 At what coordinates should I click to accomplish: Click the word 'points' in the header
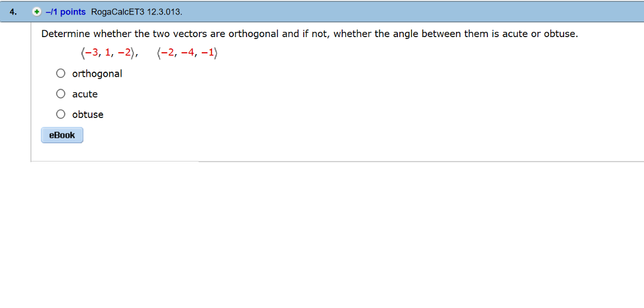coord(72,12)
